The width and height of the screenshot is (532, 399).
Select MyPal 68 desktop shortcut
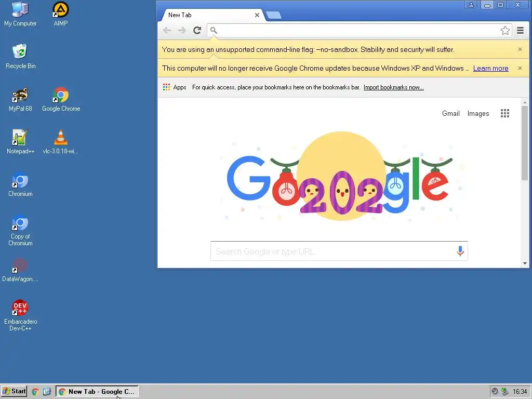pos(20,99)
